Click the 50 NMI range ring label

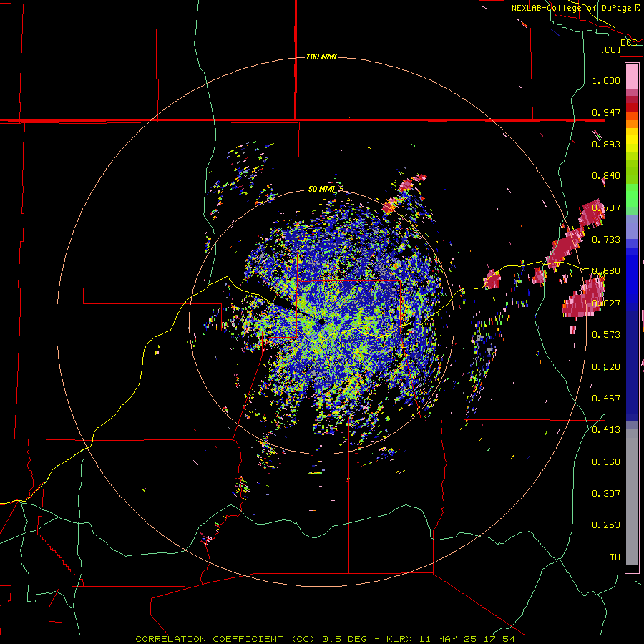click(x=321, y=189)
